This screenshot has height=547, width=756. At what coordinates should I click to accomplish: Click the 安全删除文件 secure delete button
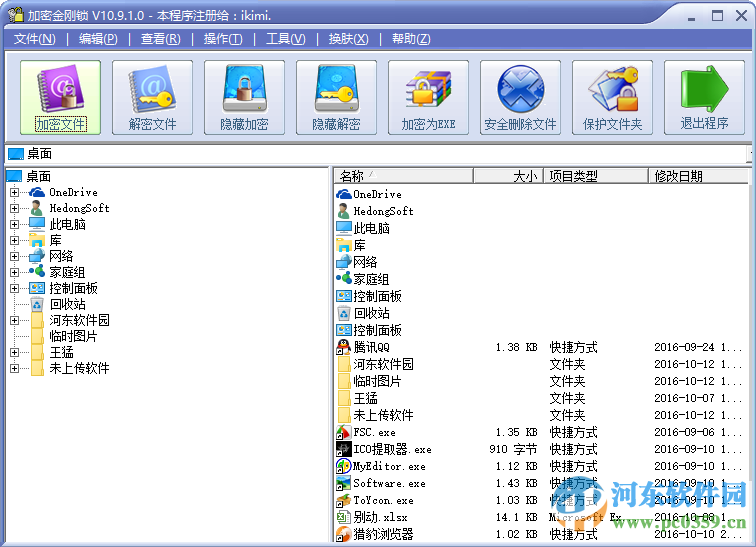point(521,97)
